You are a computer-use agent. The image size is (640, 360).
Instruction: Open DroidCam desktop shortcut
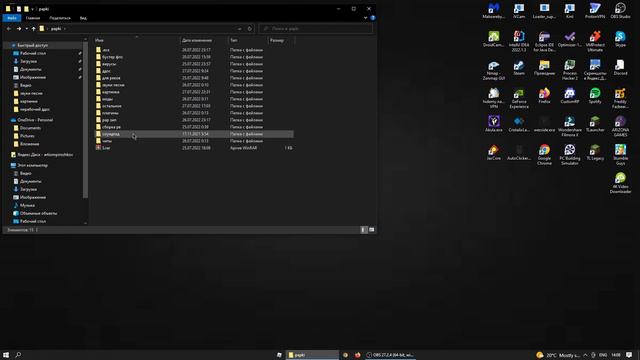tap(493, 40)
